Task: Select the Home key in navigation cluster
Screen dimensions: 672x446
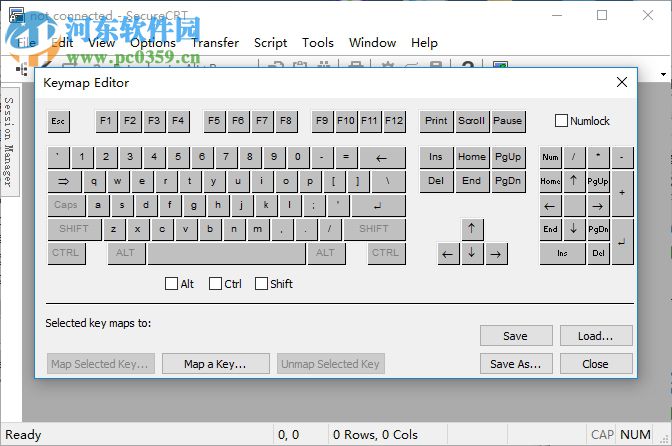Action: 472,157
